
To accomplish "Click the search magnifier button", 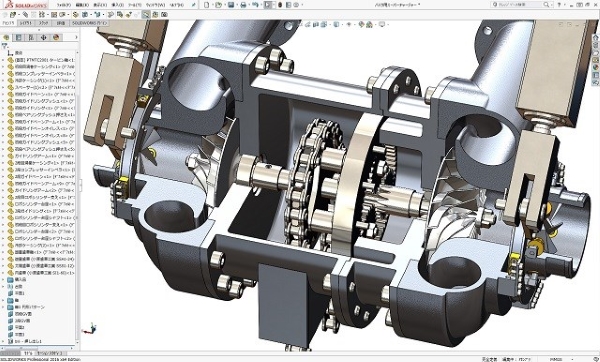I will pos(546,5).
